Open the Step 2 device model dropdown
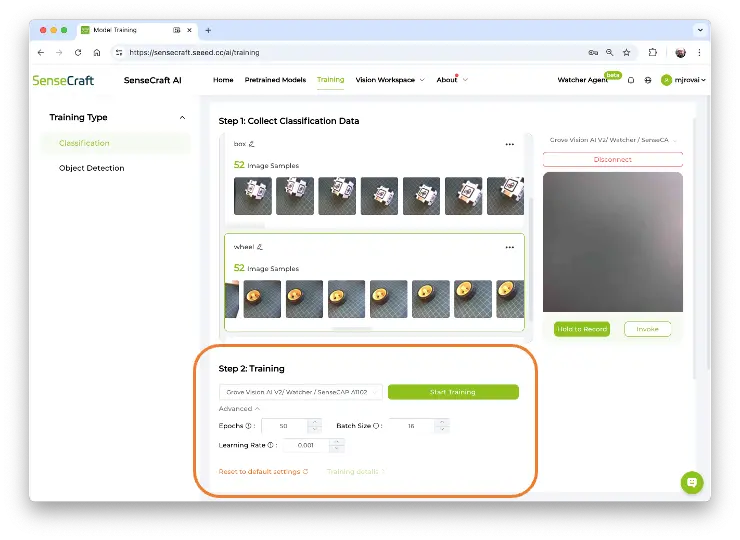The width and height of the screenshot is (740, 540). (x=300, y=392)
